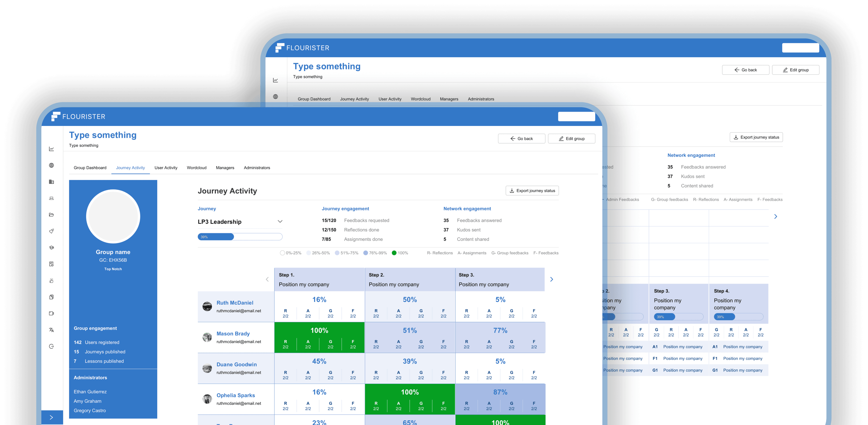This screenshot has height=425, width=868.
Task: Click Ophelia Sparks' avatar thumbnail
Action: (207, 399)
